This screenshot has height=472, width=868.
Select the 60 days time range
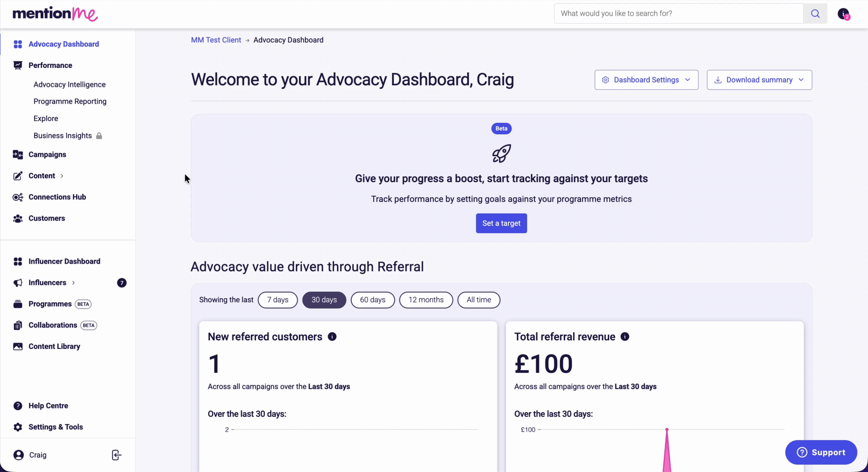click(x=372, y=300)
